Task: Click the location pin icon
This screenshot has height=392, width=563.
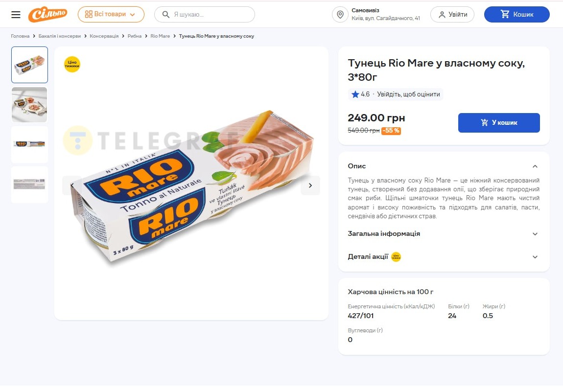Action: click(340, 15)
